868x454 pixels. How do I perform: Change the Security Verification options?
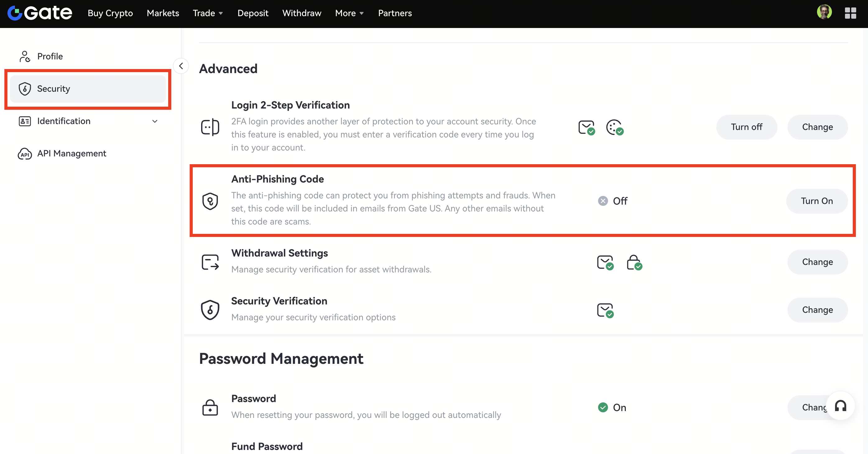[817, 310]
